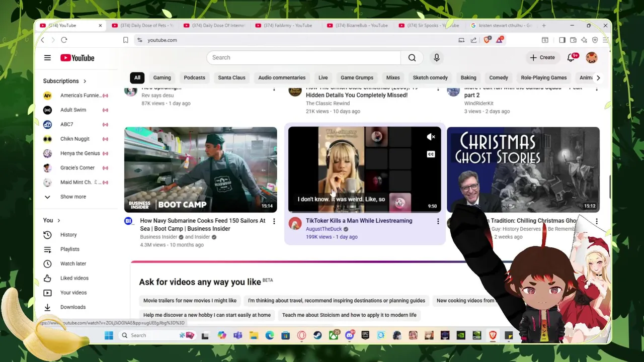Click the YouTube search input field

pyautogui.click(x=304, y=58)
